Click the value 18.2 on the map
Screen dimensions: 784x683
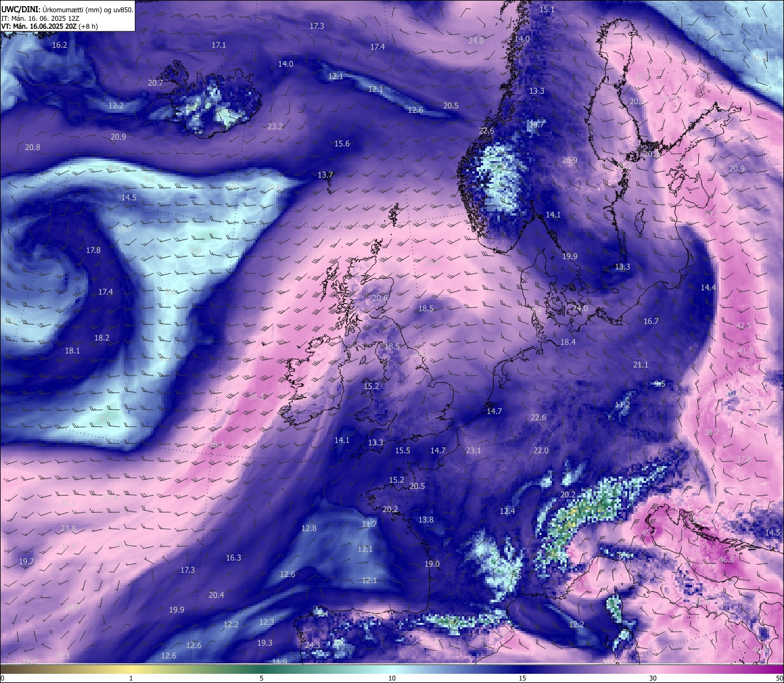tap(102, 338)
